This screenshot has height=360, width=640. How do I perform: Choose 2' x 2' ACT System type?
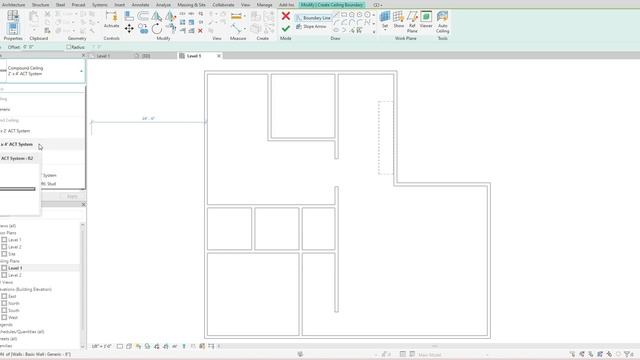(x=42, y=131)
